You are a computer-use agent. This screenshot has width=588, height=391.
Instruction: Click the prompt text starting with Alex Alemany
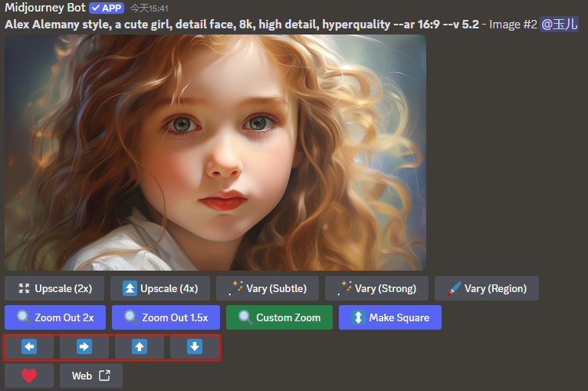click(242, 25)
